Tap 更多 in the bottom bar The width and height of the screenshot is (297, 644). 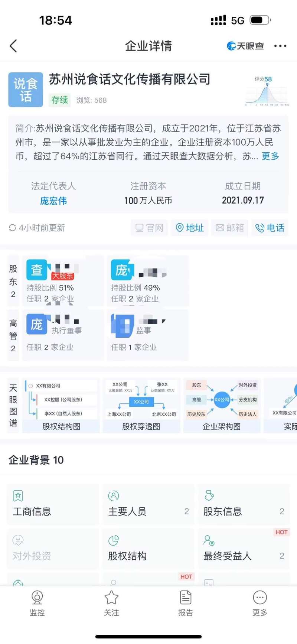click(x=260, y=604)
